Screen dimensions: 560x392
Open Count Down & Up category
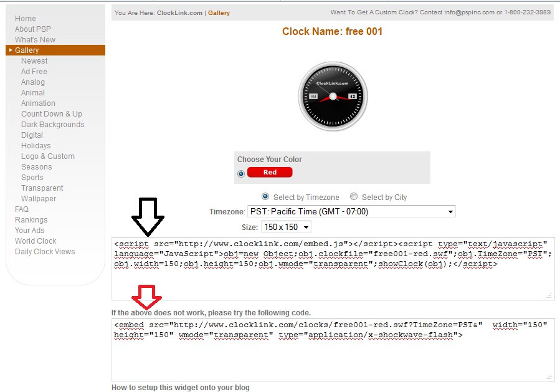tap(52, 114)
